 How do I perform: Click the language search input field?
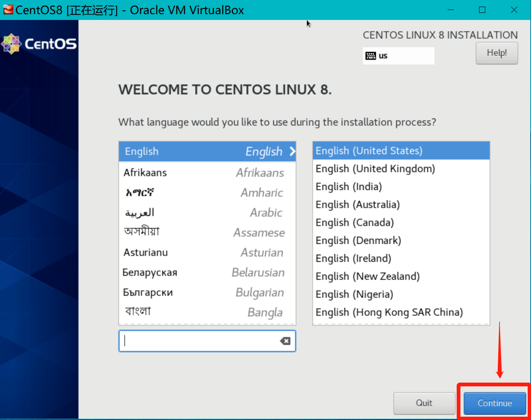point(207,341)
